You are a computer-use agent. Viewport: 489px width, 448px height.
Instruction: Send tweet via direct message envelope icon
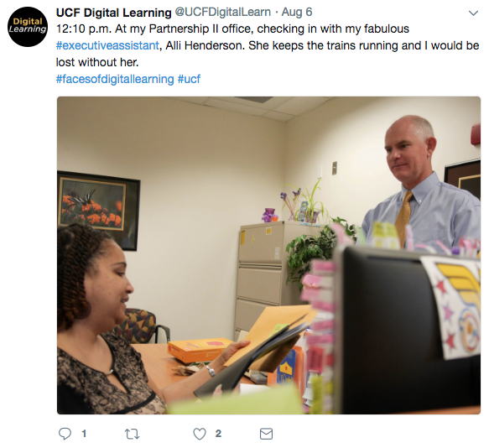[266, 434]
